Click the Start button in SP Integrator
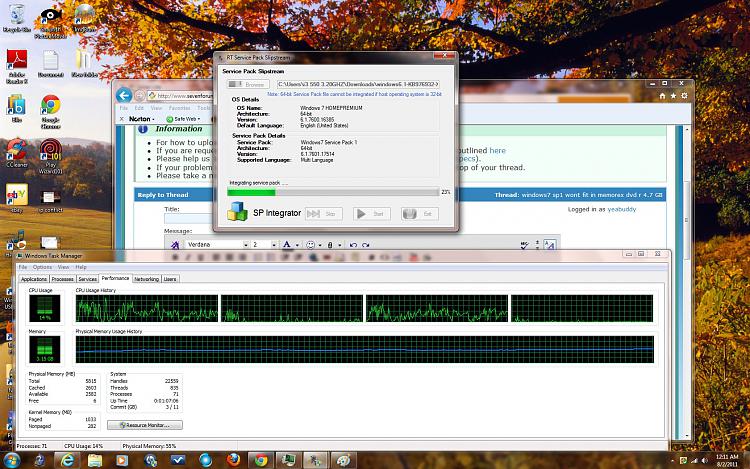Viewport: 750px width, 469px height. (372, 214)
